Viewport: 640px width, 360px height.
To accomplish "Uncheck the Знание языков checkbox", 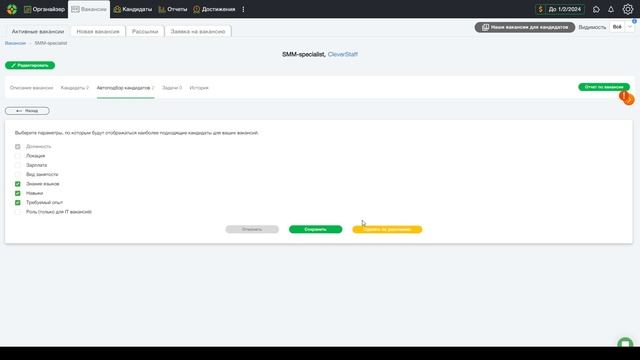I will tap(18, 184).
